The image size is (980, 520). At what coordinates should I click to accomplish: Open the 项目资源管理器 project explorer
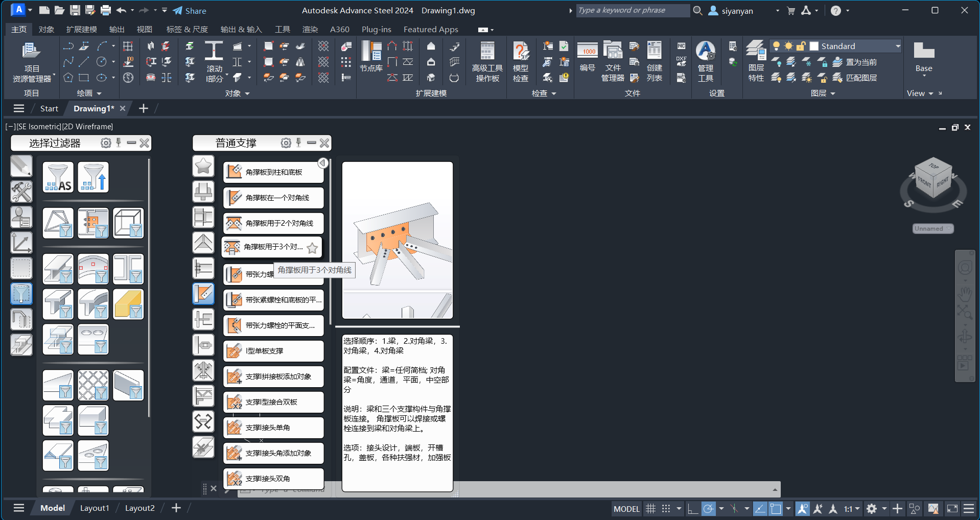tap(32, 62)
